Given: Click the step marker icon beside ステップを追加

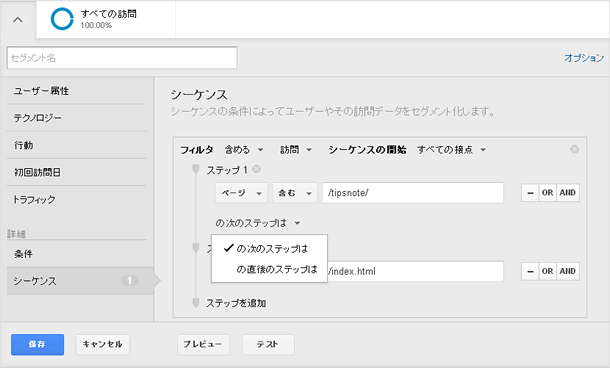Looking at the screenshot, I should click(196, 303).
